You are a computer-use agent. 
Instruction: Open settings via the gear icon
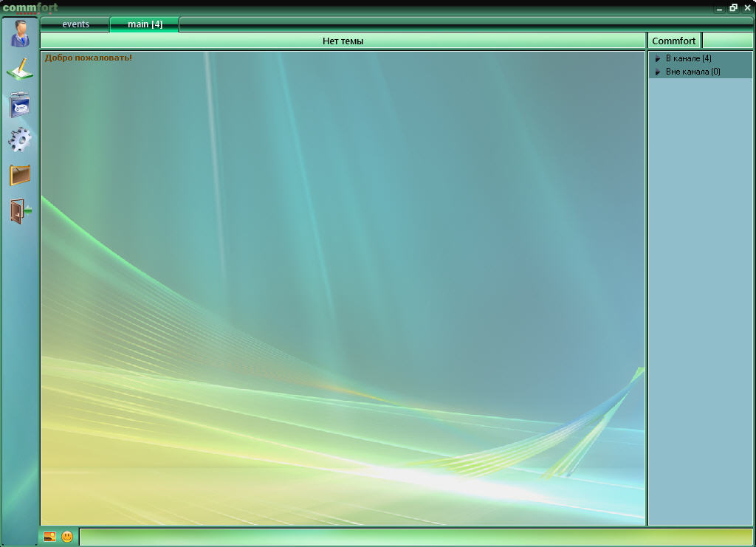point(20,140)
